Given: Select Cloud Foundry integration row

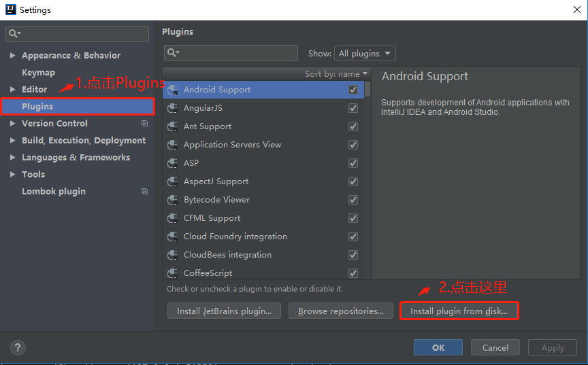Looking at the screenshot, I should click(263, 237).
